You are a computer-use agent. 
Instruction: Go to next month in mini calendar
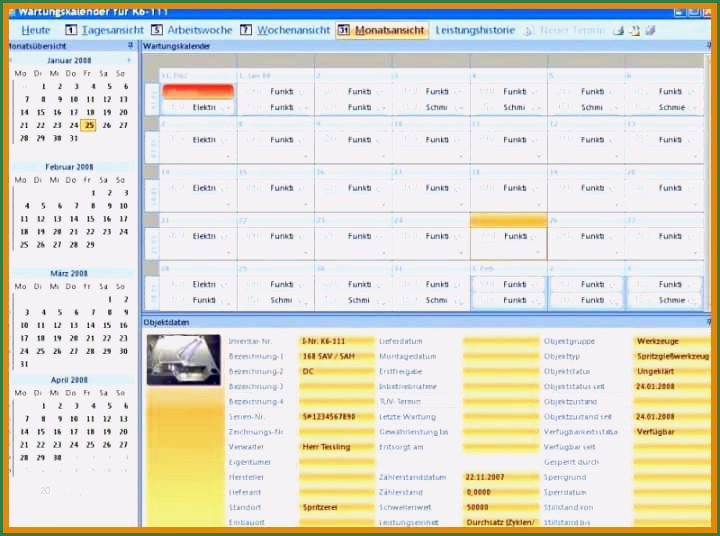[128, 60]
